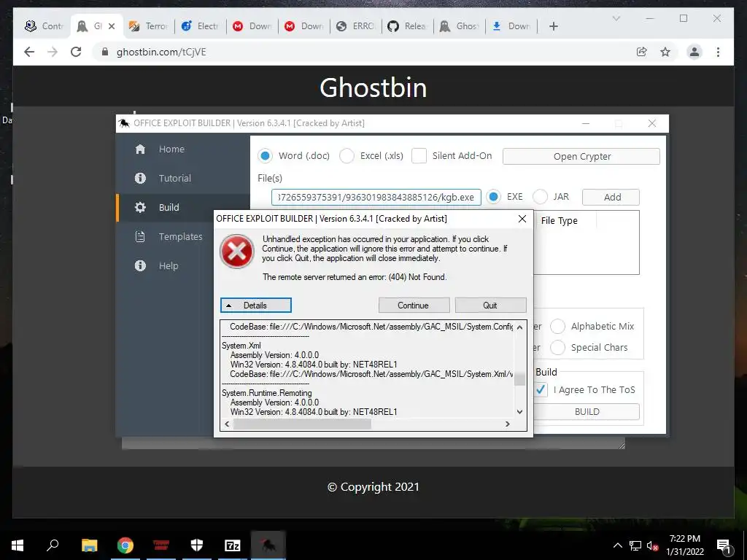This screenshot has width=747, height=560.
Task: Click the Tutorial info icon
Action: click(x=140, y=178)
